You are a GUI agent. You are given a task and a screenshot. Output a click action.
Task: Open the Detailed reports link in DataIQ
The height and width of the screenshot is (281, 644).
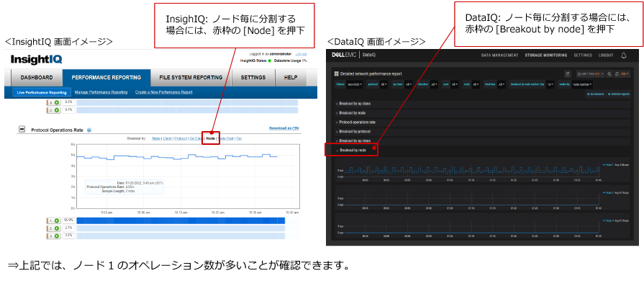[x=619, y=94]
